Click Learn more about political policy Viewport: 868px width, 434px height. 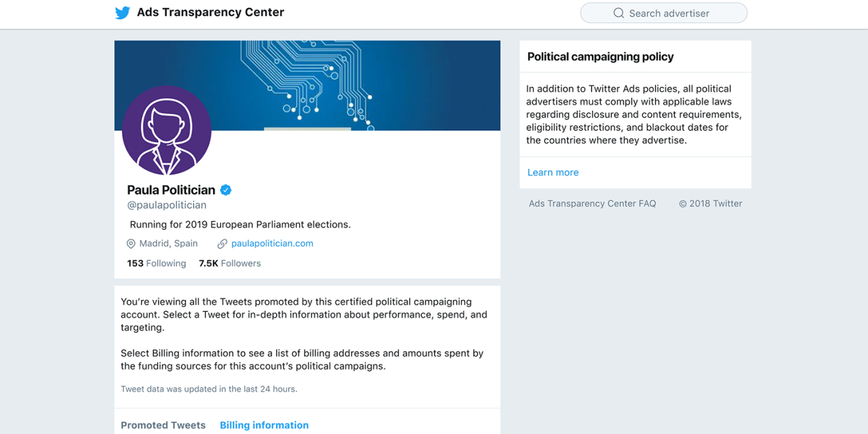point(553,172)
